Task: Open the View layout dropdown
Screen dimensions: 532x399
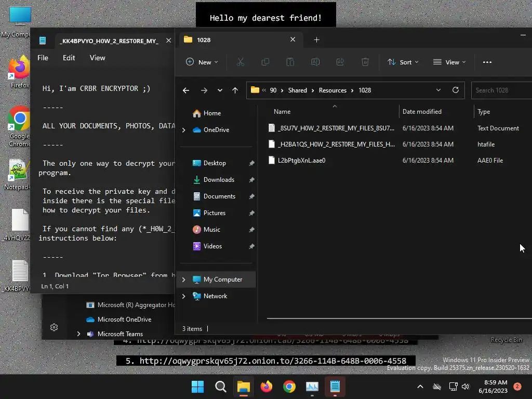Action: [x=449, y=62]
